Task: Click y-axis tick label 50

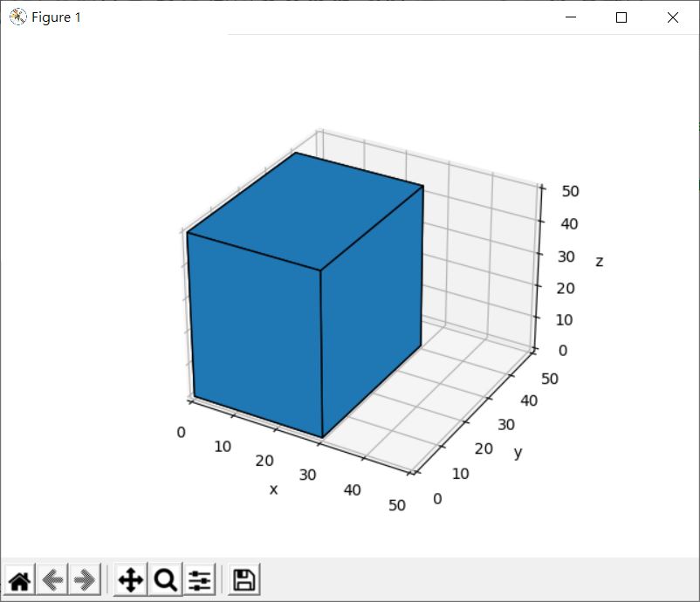Action: 550,379
